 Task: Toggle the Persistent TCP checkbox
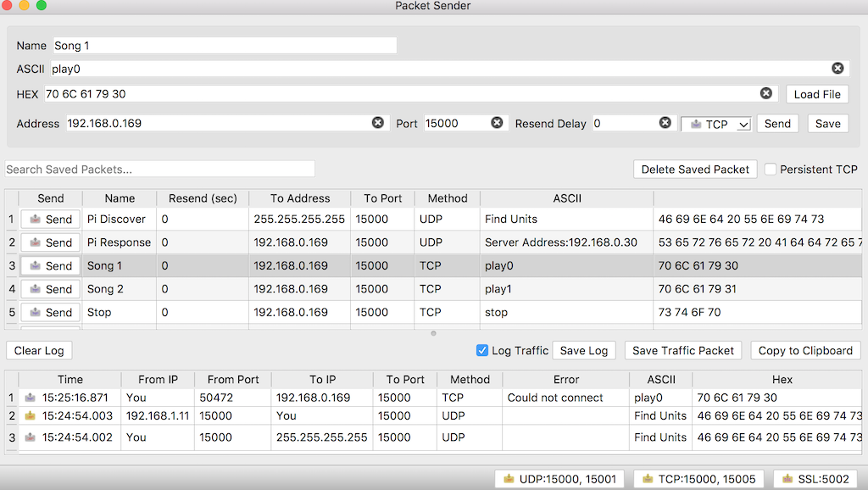click(x=770, y=170)
